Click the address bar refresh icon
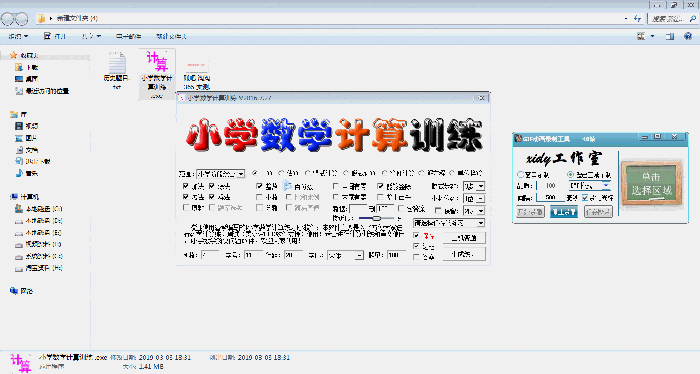700x374 pixels. 637,18
